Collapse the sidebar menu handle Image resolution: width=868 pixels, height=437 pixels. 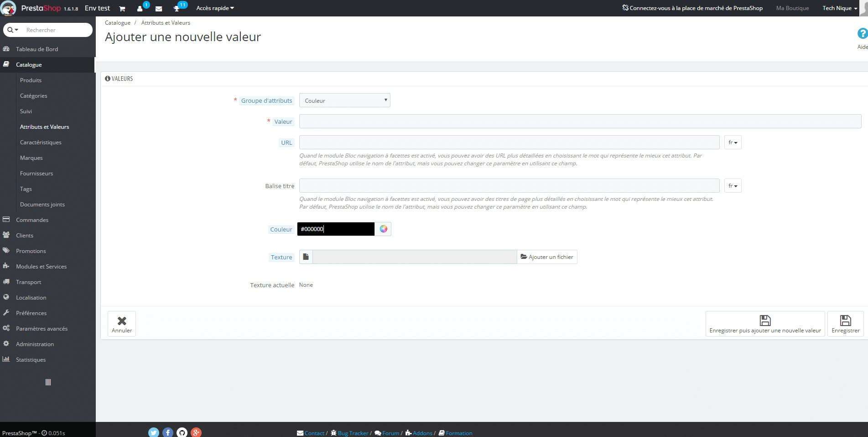coord(48,382)
